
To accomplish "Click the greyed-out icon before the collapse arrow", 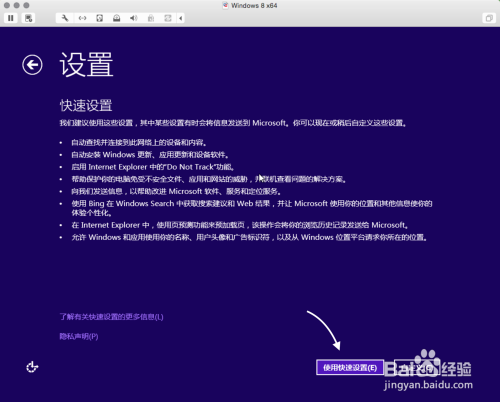I will (x=168, y=18).
